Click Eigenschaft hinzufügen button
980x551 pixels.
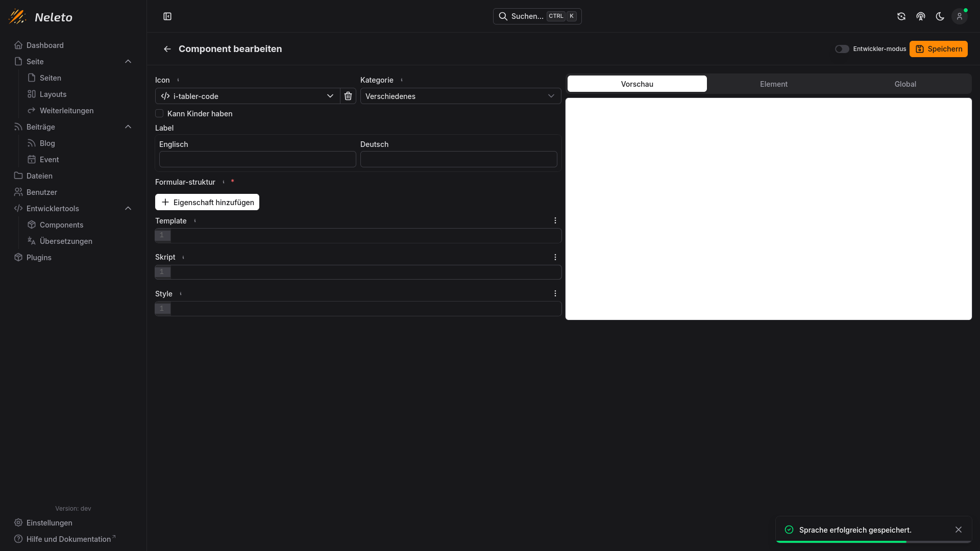(207, 202)
